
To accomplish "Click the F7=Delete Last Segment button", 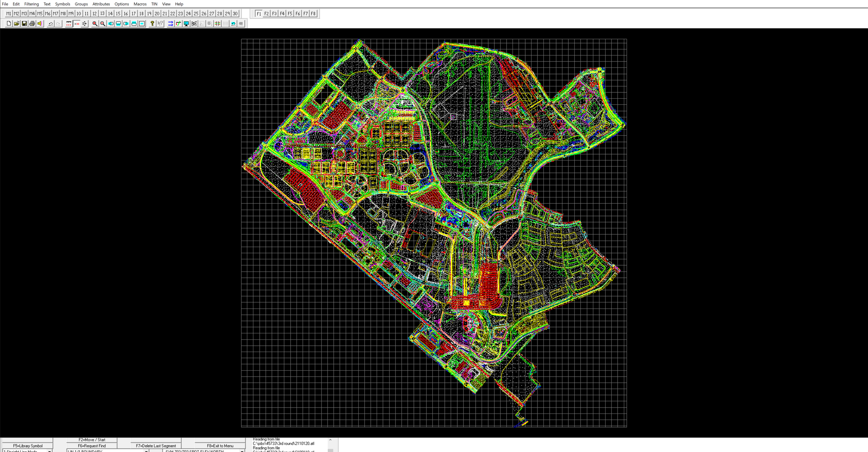I will (156, 446).
